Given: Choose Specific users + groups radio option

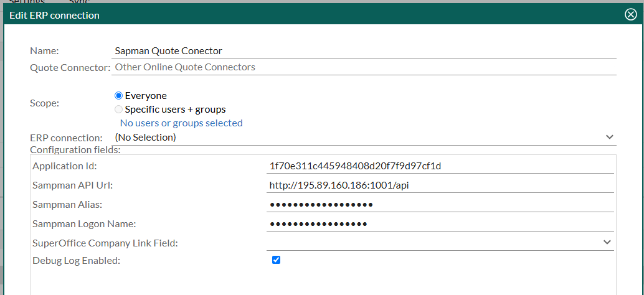Looking at the screenshot, I should [119, 110].
